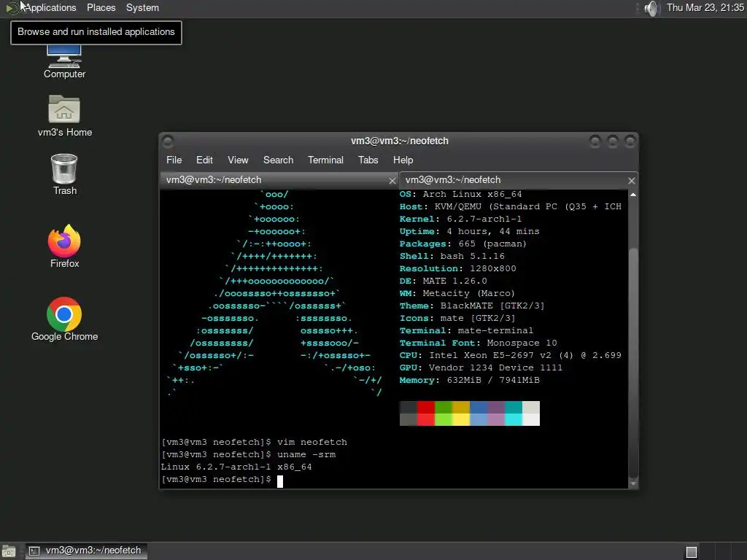Click the 'Kernel: 6.2.7-arch1-1' line

(x=461, y=219)
